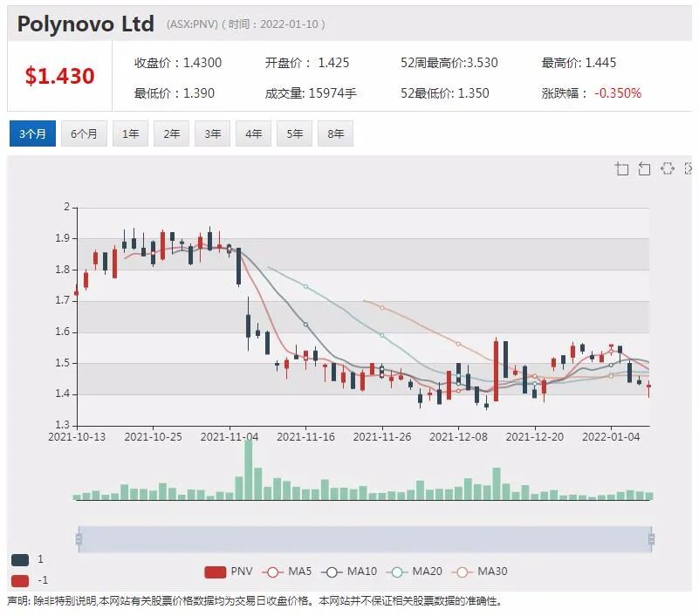Click the dark swatch labeled 1
Viewport: 699px width, 616px height.
point(20,560)
